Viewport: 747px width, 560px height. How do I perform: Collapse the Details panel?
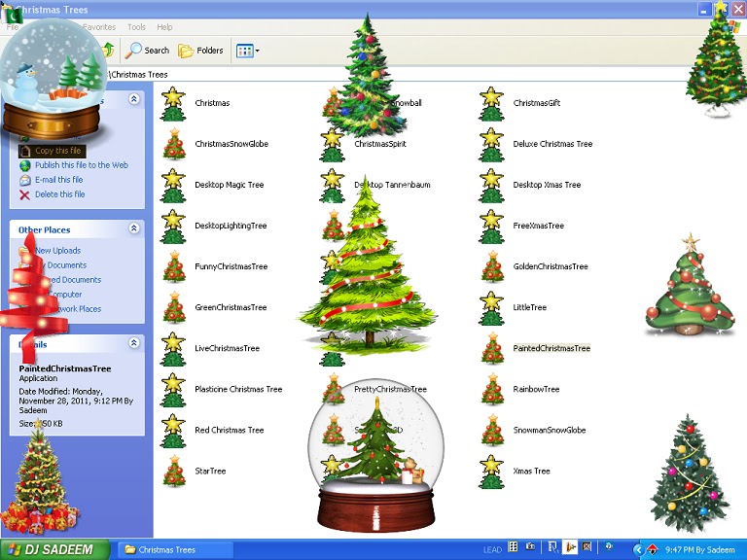point(134,342)
